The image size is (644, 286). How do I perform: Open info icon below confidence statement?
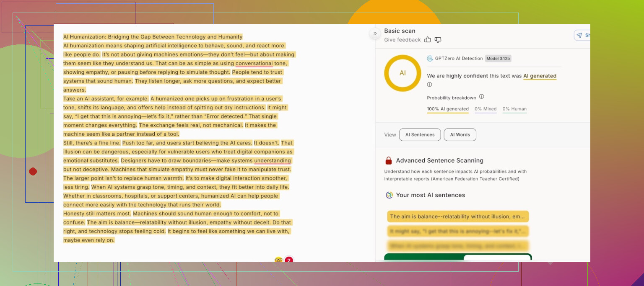[x=429, y=85]
